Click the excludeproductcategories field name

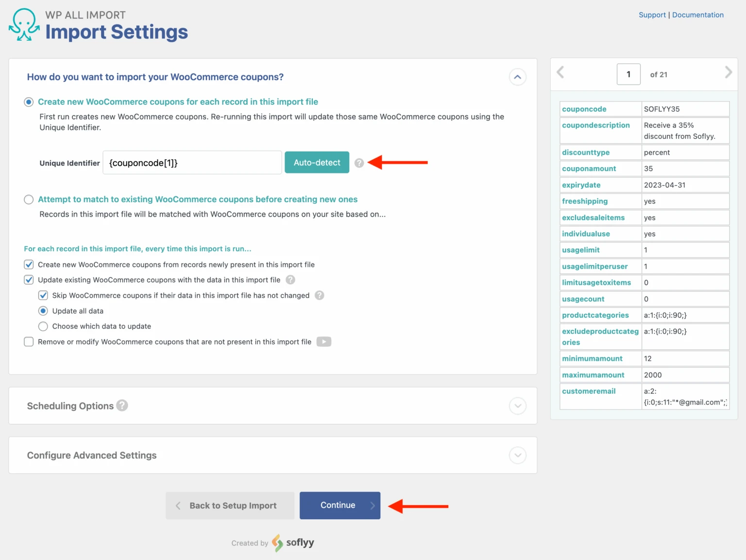click(x=600, y=337)
